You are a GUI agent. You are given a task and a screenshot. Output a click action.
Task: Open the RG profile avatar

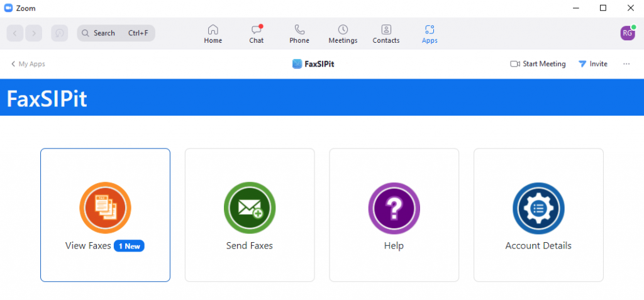(628, 33)
